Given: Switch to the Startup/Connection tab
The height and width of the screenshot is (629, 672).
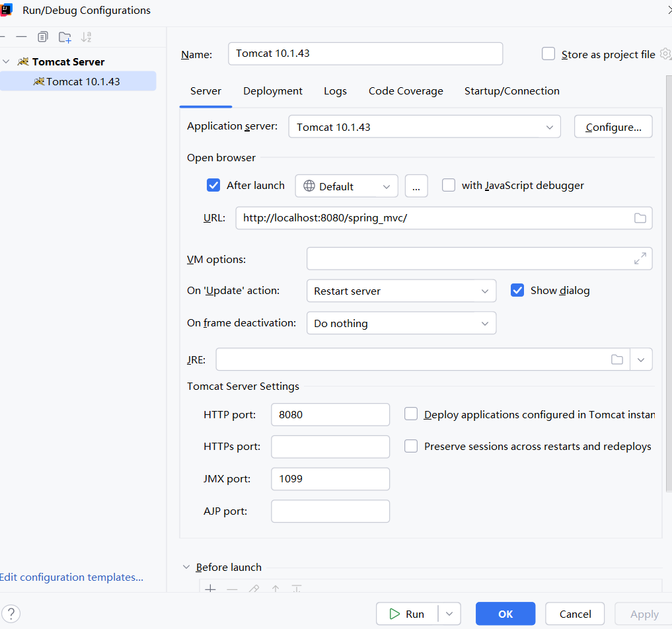Looking at the screenshot, I should click(x=511, y=91).
